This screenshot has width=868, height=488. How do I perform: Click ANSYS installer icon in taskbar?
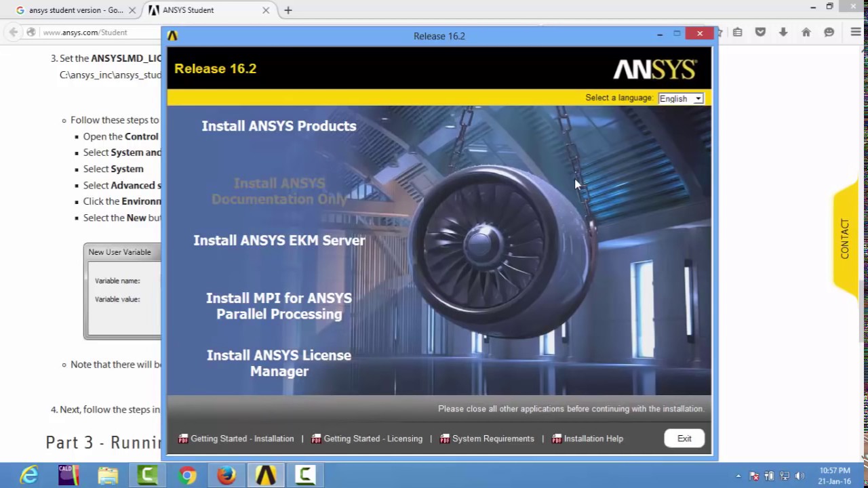coord(266,476)
